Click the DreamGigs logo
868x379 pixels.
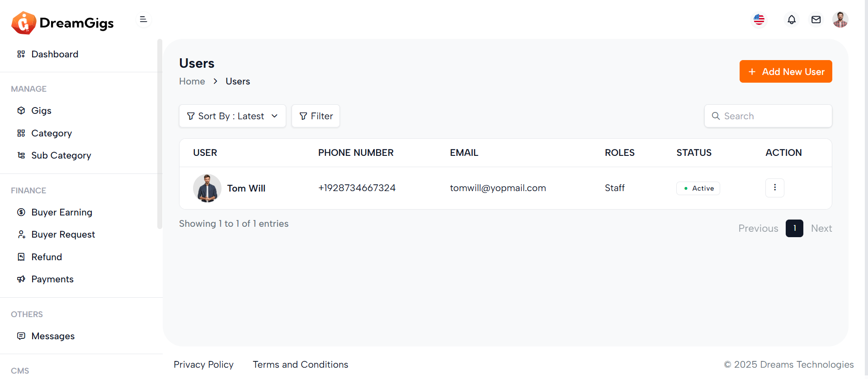tap(62, 23)
